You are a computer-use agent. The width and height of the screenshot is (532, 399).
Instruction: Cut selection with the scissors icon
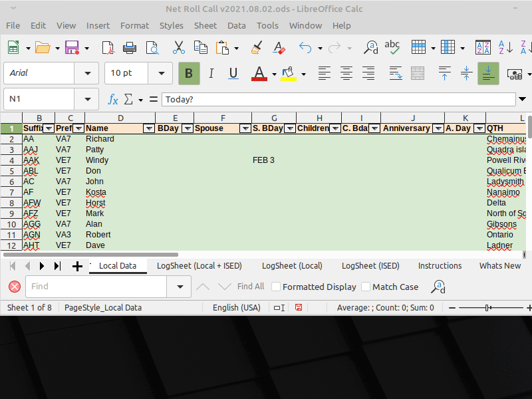[178, 47]
